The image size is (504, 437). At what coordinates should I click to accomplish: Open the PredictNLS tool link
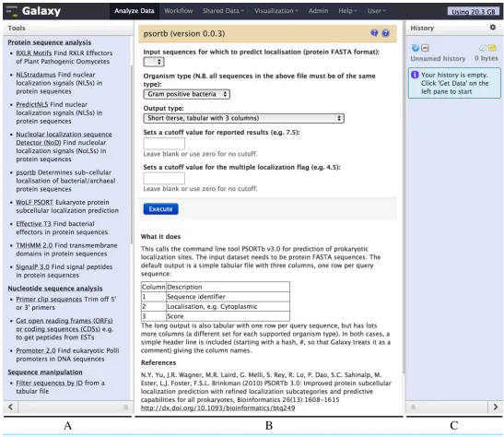click(x=32, y=104)
